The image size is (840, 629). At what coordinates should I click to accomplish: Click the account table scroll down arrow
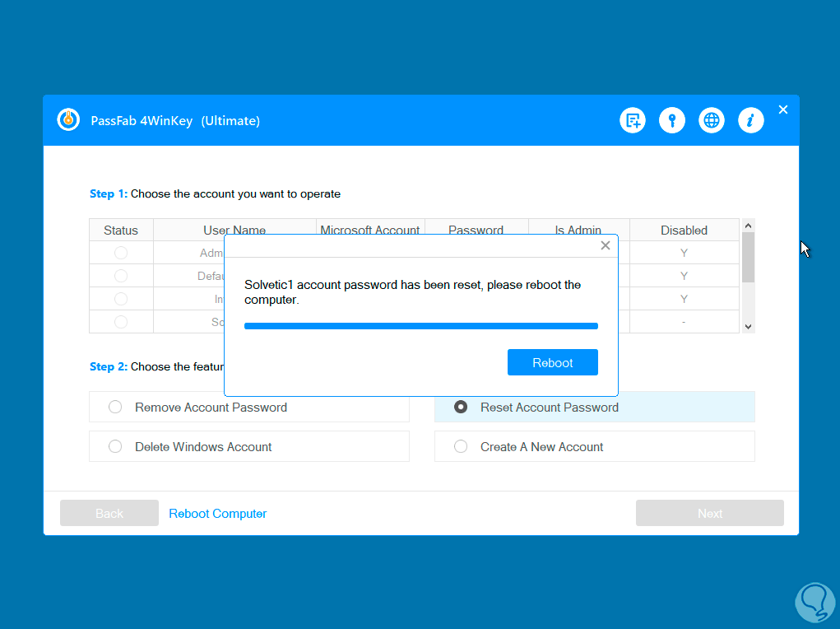pos(749,327)
